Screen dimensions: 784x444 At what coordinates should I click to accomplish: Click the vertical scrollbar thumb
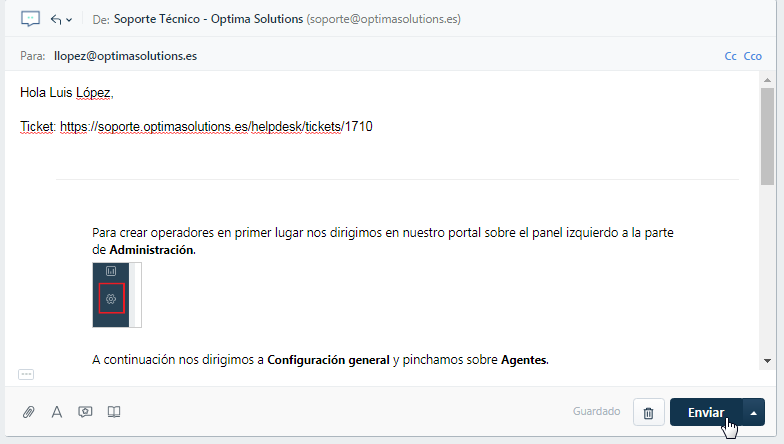pos(767,135)
